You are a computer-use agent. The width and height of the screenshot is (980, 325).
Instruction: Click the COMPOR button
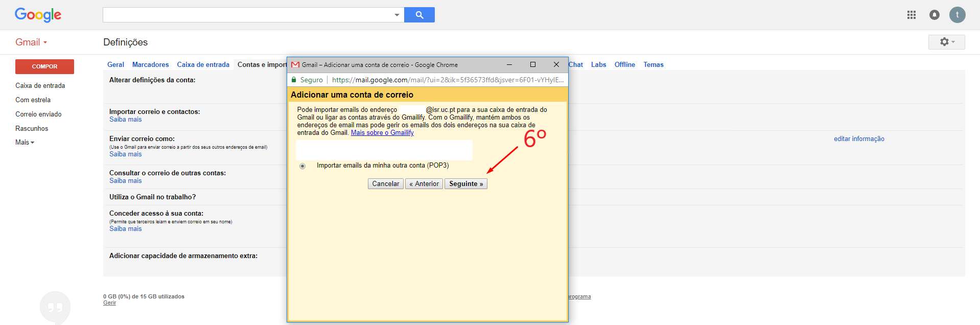[x=44, y=66]
